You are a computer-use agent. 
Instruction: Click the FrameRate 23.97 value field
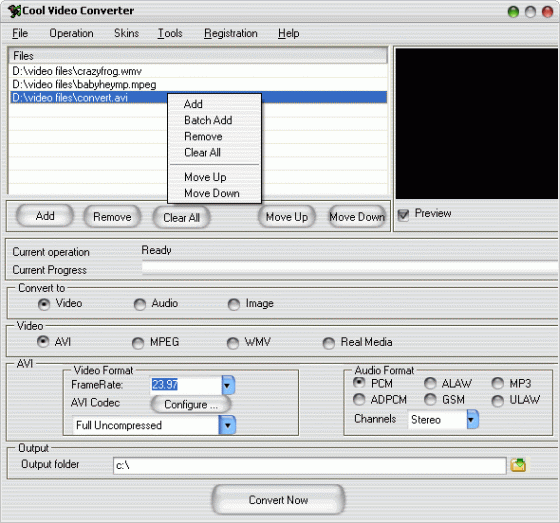click(x=186, y=385)
